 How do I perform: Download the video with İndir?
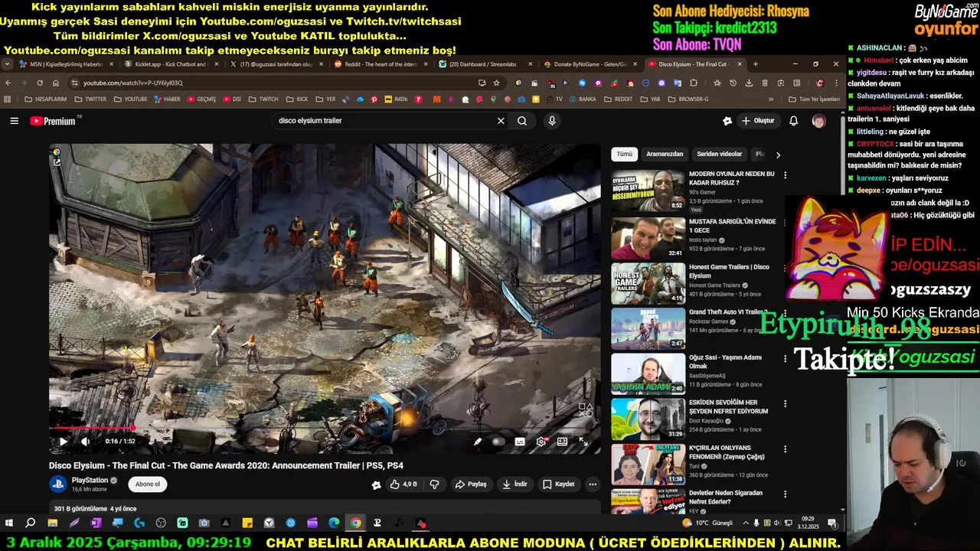pos(514,484)
